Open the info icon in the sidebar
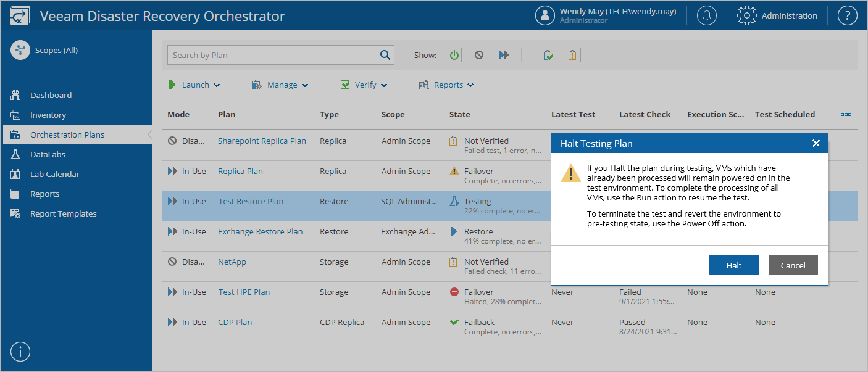The height and width of the screenshot is (372, 868). click(20, 352)
